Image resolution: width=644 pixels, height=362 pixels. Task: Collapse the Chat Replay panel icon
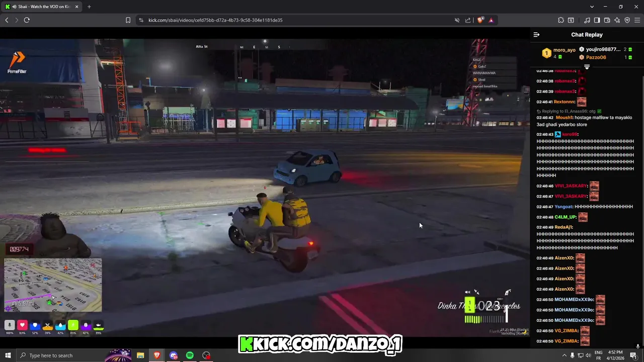click(x=536, y=35)
